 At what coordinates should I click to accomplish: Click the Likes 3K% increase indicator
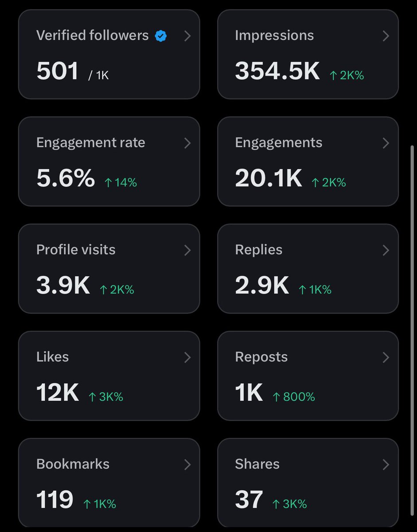(106, 397)
